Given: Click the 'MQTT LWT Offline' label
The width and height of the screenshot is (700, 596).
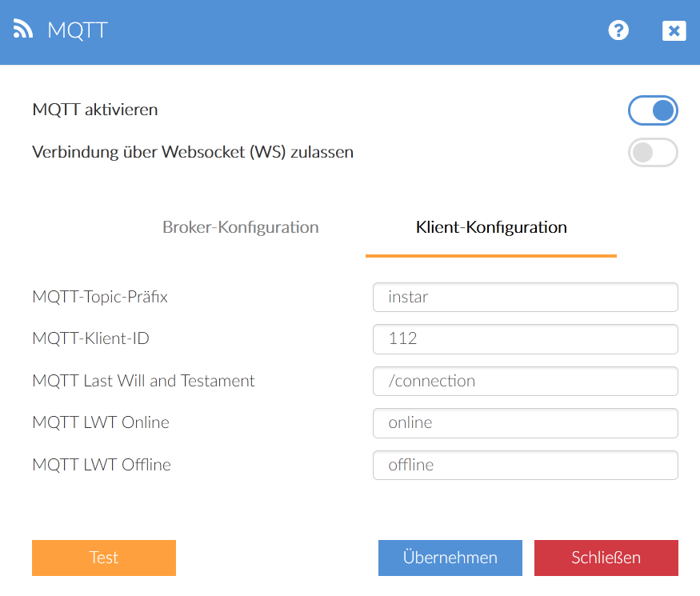Looking at the screenshot, I should (102, 465).
